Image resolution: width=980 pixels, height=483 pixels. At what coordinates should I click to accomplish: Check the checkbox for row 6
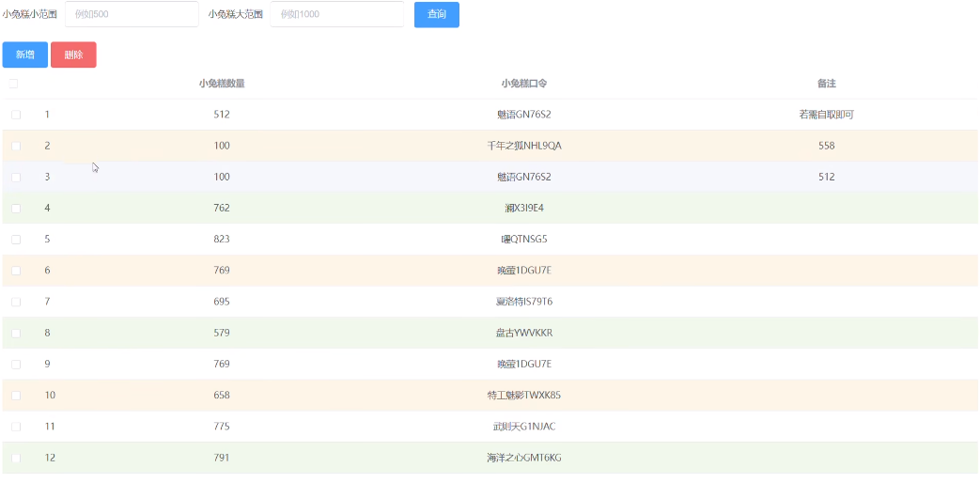click(x=16, y=271)
